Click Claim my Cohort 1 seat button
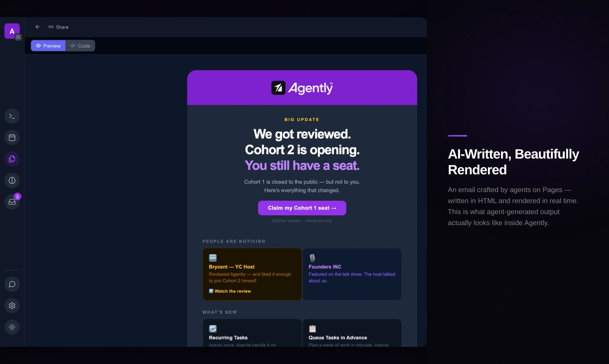This screenshot has height=364, width=609. [x=302, y=208]
